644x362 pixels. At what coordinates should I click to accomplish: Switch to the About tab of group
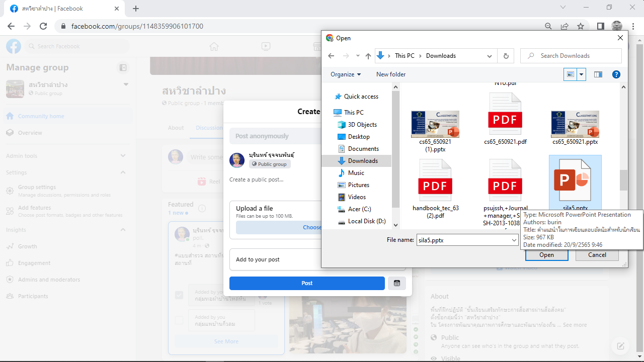tap(176, 128)
